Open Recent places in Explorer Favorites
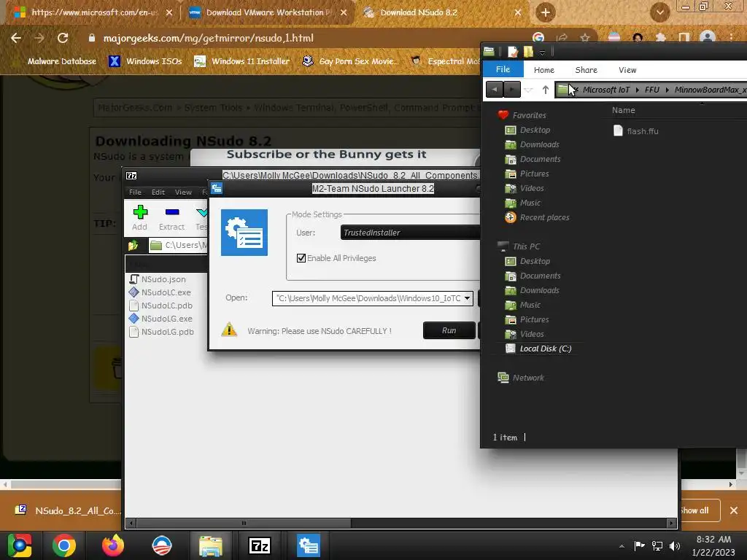Screen dimensions: 747x560 coord(538,217)
